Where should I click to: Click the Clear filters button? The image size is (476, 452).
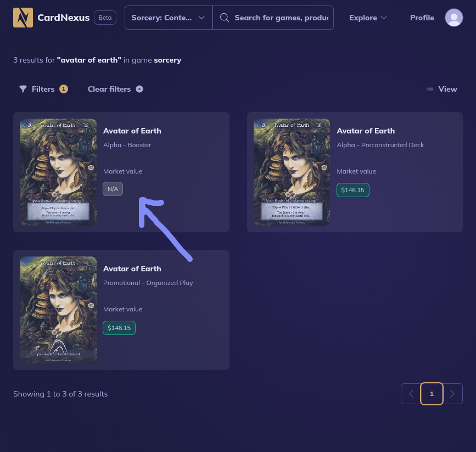(x=109, y=89)
